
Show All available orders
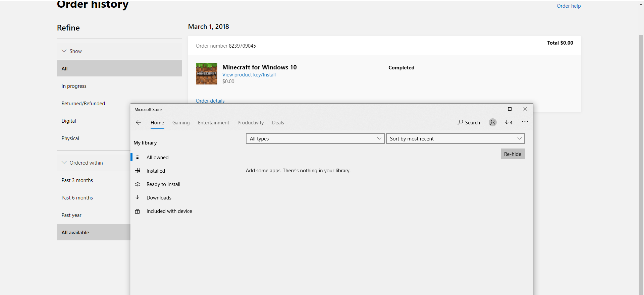pos(94,232)
